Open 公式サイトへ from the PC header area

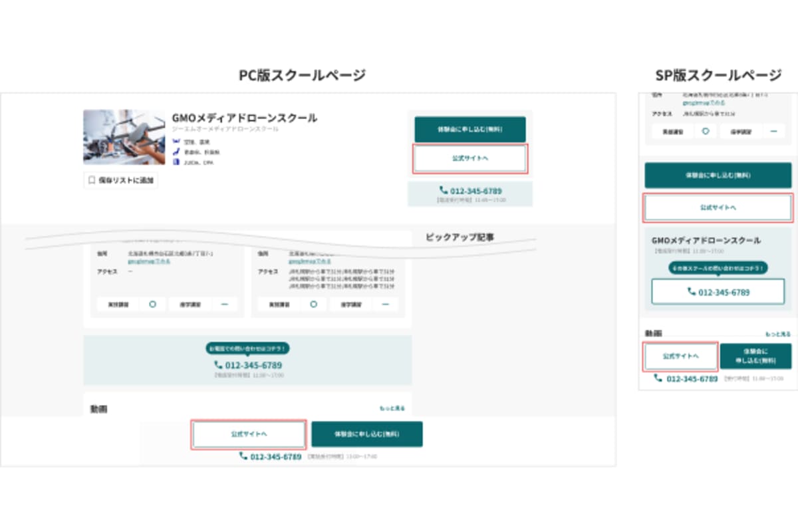[x=470, y=158]
